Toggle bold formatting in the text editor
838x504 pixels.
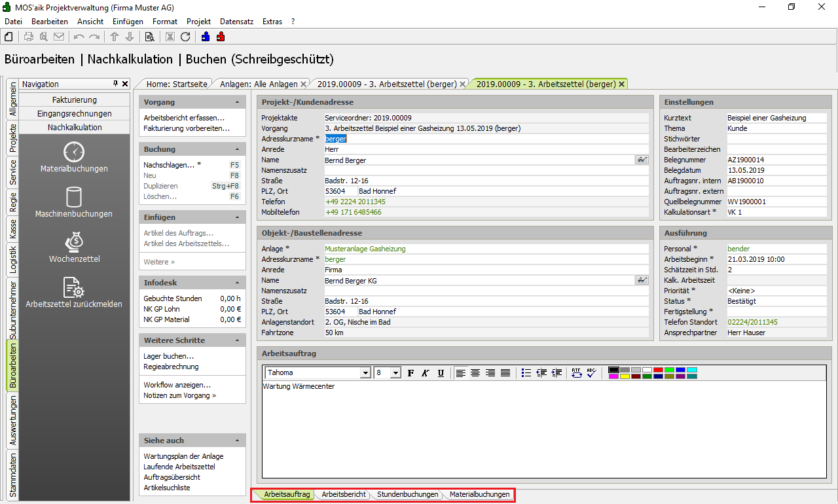[x=411, y=372]
